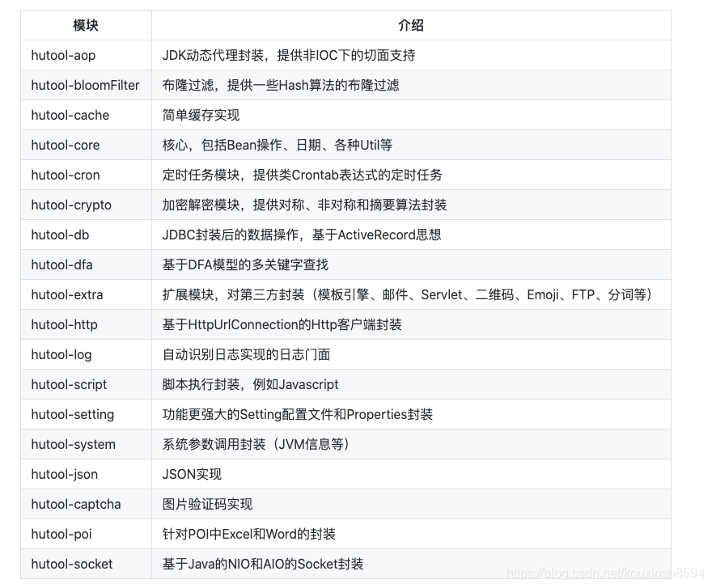Click the 介绍 column header
Viewport: 712px width, 588px height.
pyautogui.click(x=411, y=25)
